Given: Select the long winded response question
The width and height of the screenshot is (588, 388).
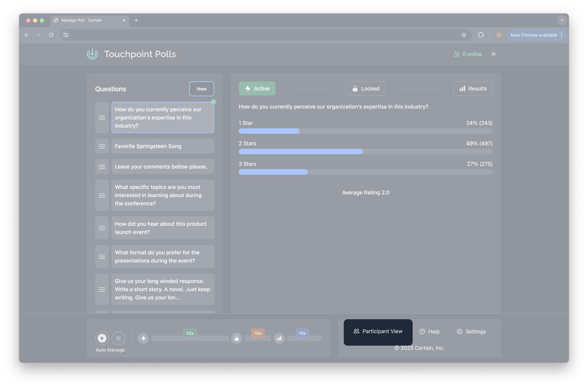Looking at the screenshot, I should [163, 289].
